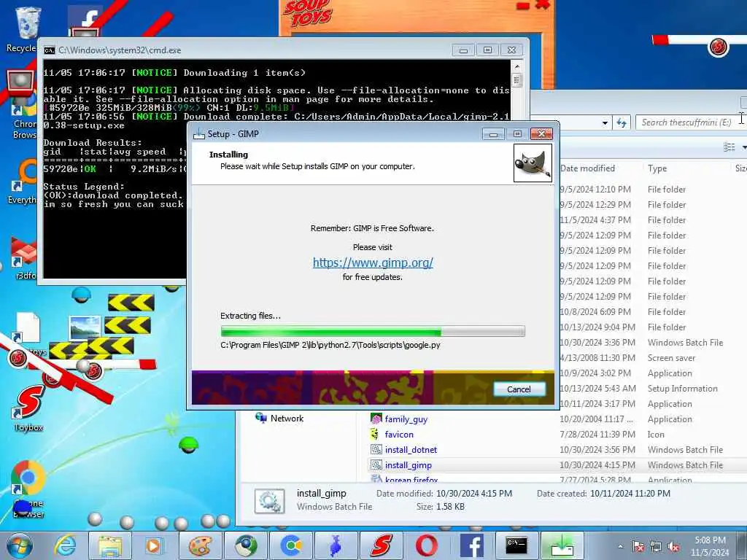Click the cmd.exe title bar icon

coord(50,50)
